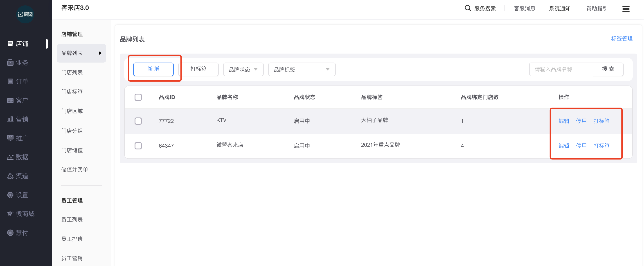Click the brand ID 64347
Screen dimensions: 644x266
(x=166, y=146)
